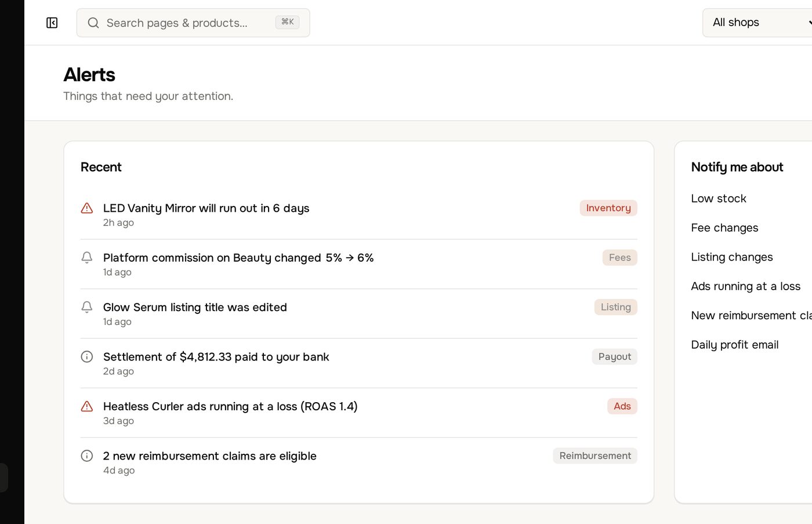Screen dimensions: 812x524
Task: Click the Recent section heading
Action: 101,167
